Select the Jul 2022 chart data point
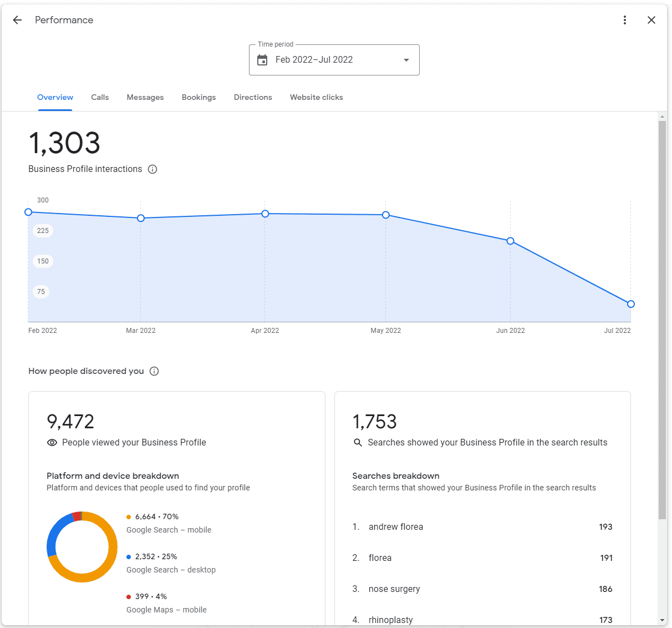This screenshot has height=628, width=672. (x=630, y=304)
